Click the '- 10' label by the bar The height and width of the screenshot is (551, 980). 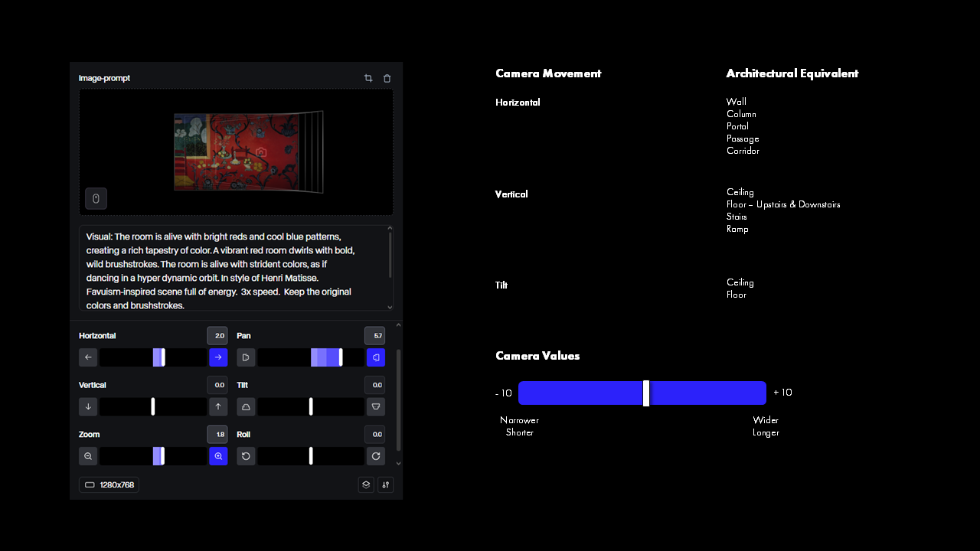(x=504, y=393)
